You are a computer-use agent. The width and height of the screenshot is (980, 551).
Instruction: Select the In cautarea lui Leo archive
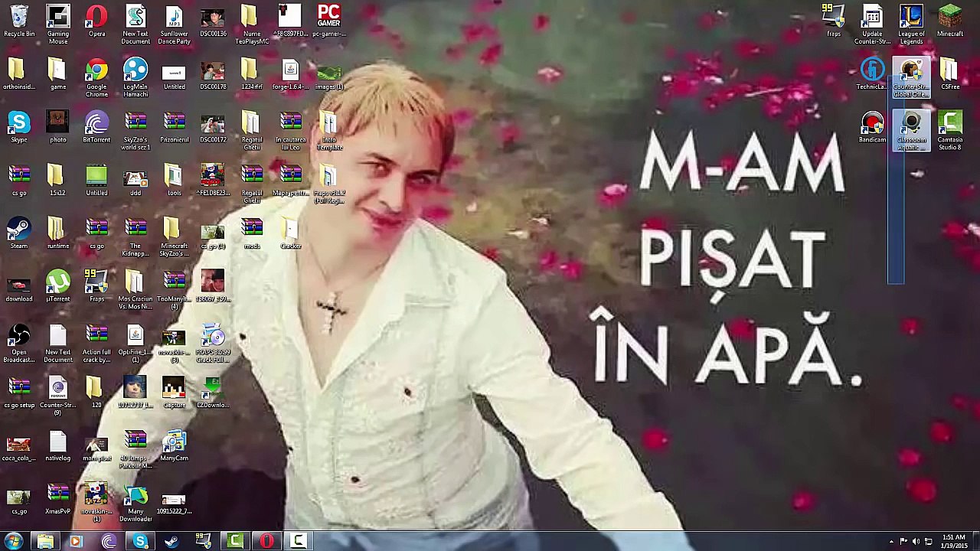290,131
